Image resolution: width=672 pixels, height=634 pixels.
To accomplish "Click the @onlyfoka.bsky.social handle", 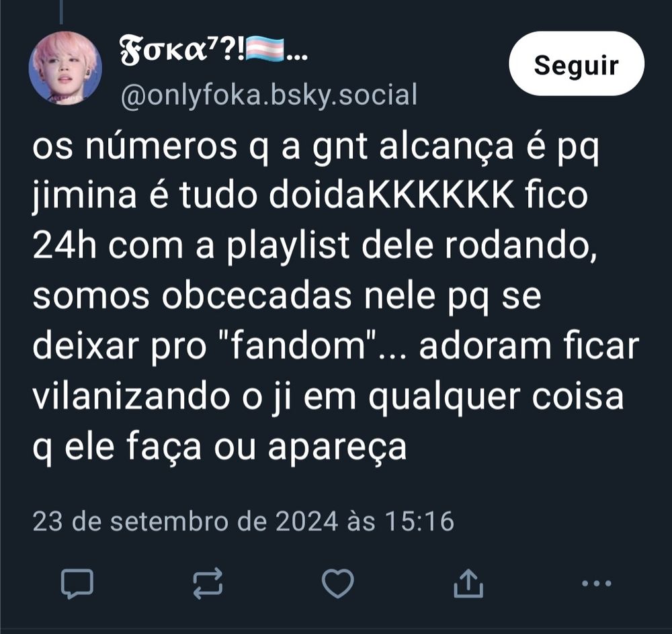I will pos(269,95).
